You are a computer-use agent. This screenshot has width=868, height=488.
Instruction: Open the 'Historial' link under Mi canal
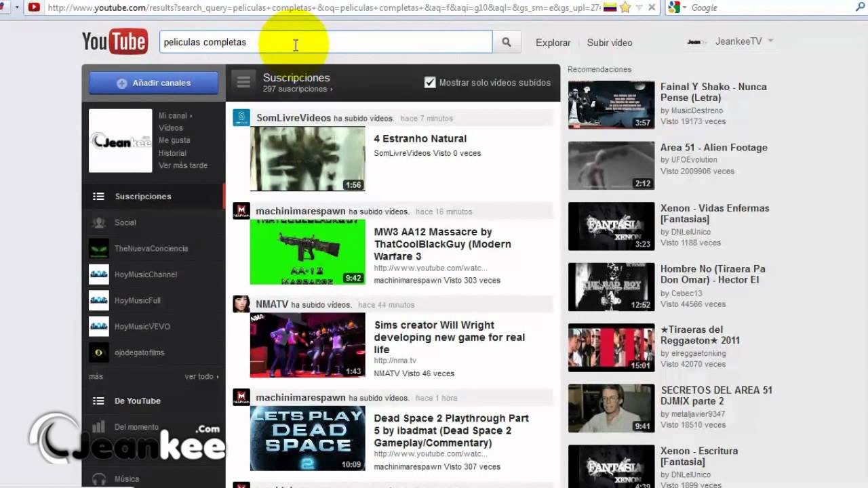172,153
